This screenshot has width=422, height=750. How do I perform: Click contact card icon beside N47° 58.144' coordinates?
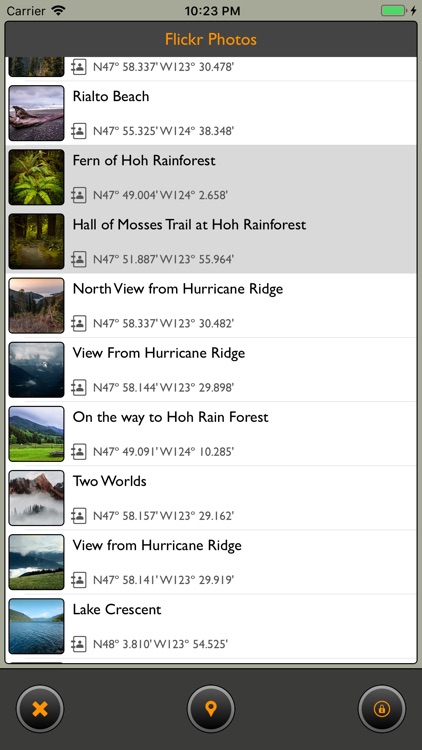pos(78,387)
